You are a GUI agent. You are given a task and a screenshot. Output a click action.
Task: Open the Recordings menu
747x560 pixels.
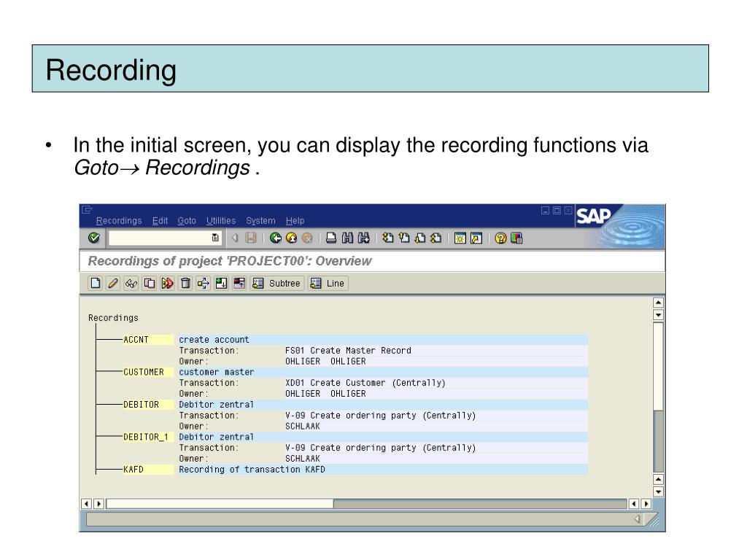[x=120, y=221]
